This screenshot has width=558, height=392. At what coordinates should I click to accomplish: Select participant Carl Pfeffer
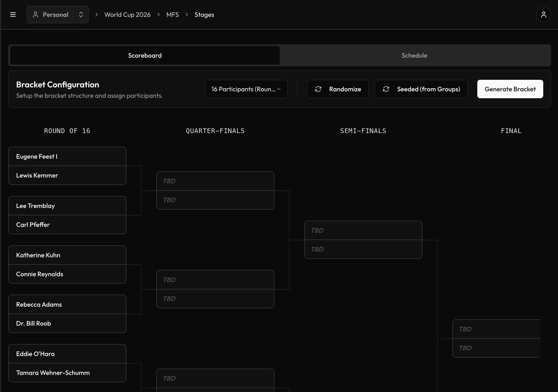tap(67, 225)
